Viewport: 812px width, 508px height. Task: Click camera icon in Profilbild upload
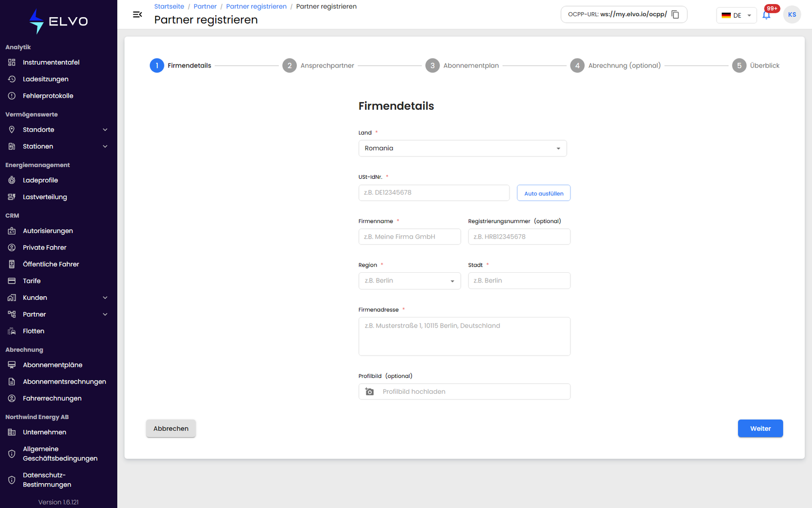coord(369,392)
